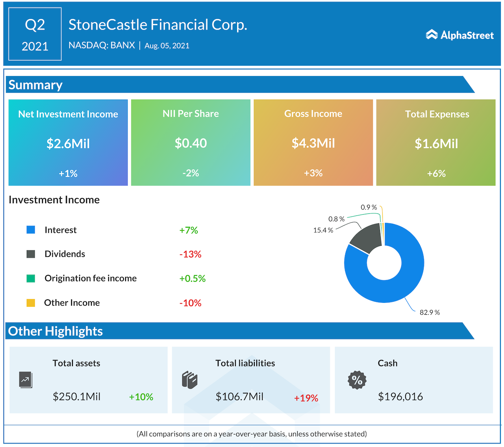Click the Total assets label
The image size is (504, 447).
click(x=76, y=363)
